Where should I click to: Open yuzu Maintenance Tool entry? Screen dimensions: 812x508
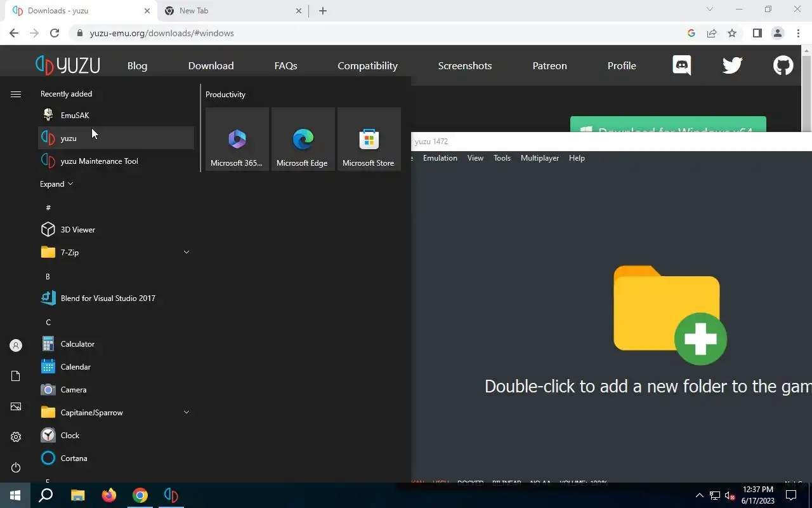116,161
